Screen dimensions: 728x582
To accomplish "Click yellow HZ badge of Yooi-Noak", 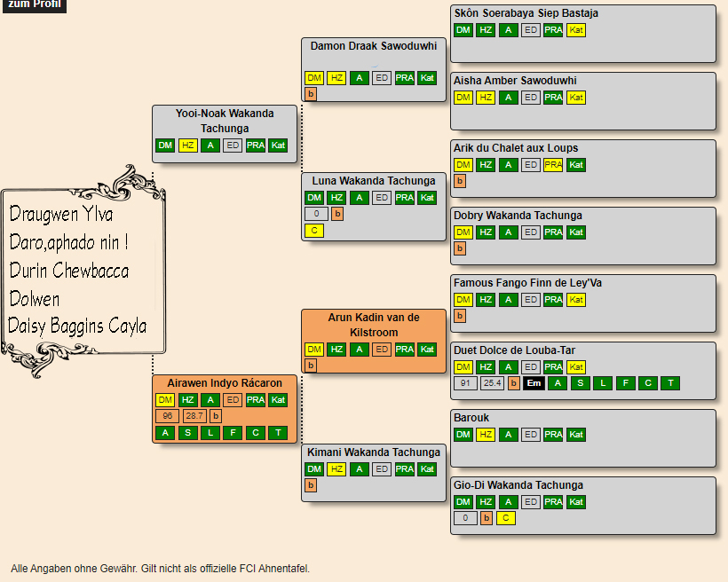I will tap(188, 145).
